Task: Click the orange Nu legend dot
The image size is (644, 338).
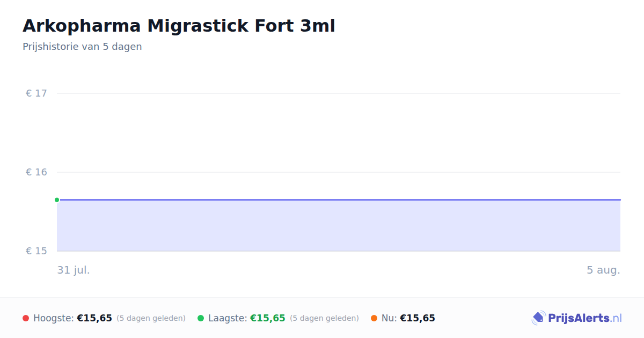Action: [x=374, y=318]
